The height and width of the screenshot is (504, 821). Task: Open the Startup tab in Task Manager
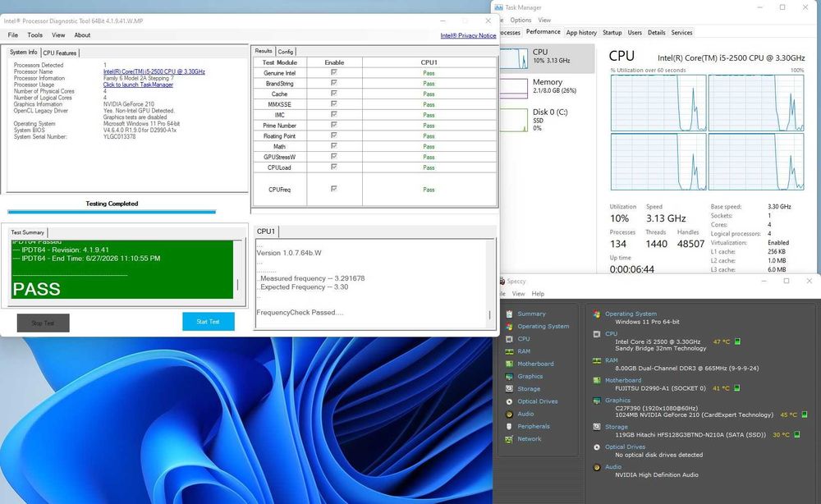pyautogui.click(x=612, y=33)
